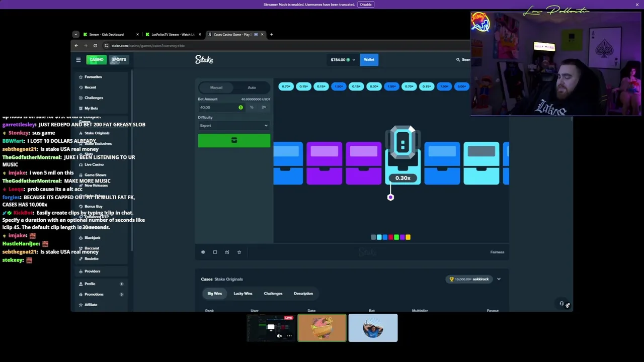Open Affiliate via its sidebar icon

80,305
